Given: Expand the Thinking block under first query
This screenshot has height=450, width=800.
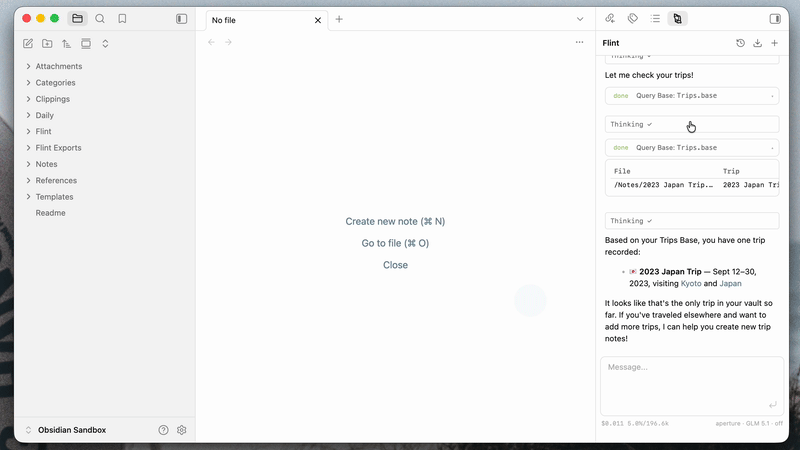Looking at the screenshot, I should click(x=692, y=124).
